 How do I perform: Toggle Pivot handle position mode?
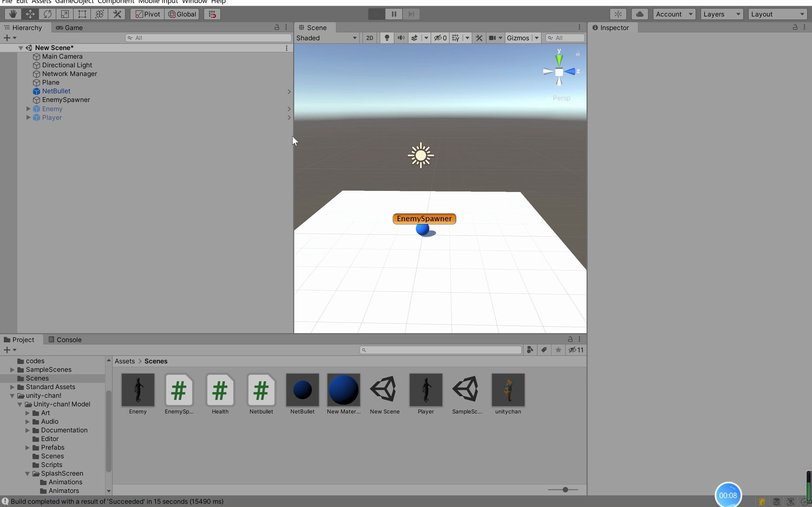[147, 14]
